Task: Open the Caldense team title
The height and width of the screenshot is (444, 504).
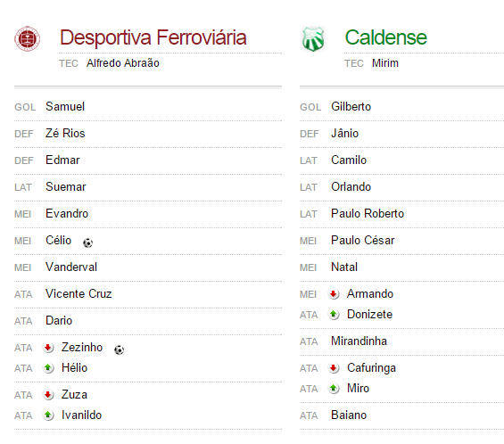Action: [x=385, y=37]
